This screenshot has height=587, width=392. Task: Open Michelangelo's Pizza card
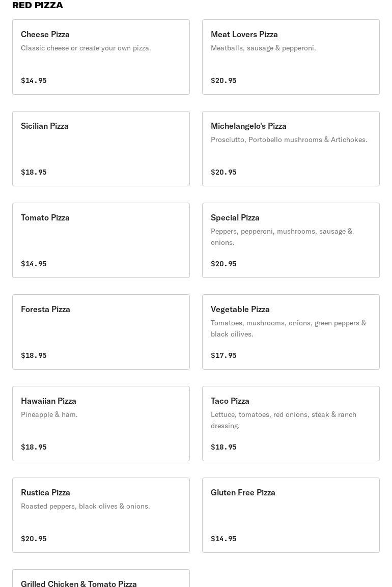(291, 149)
